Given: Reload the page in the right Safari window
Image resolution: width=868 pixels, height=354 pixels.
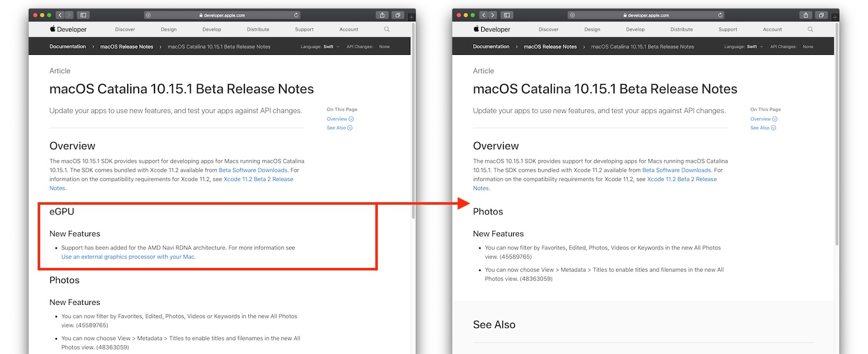Looking at the screenshot, I should pyautogui.click(x=721, y=15).
